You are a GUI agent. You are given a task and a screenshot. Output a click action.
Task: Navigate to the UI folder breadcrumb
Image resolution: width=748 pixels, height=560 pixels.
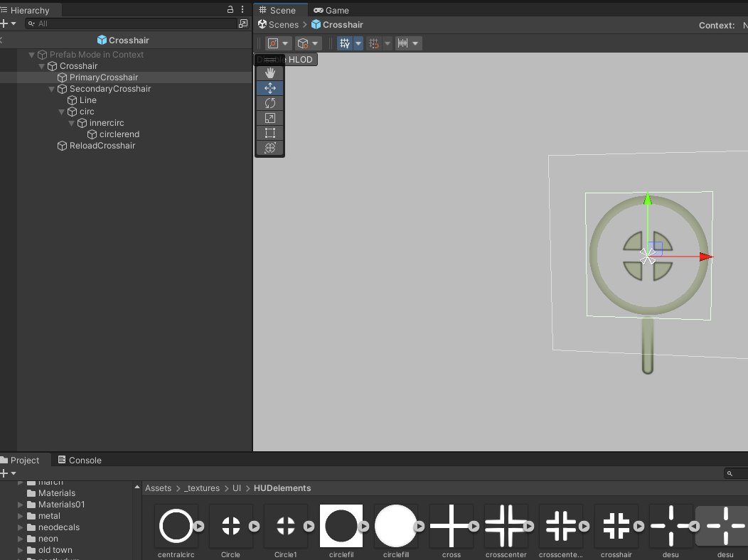tap(237, 488)
